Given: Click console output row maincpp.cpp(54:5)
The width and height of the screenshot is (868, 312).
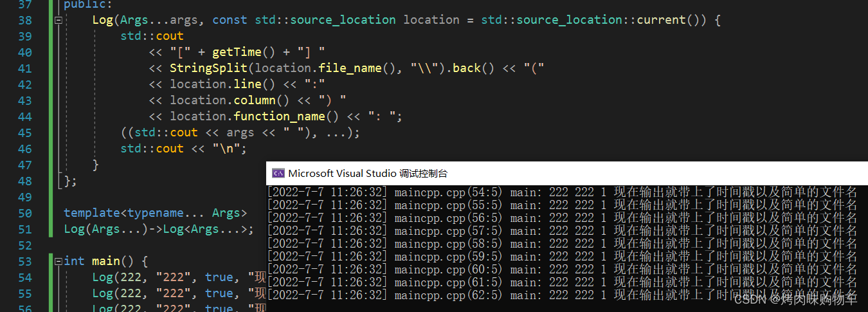Looking at the screenshot, I should pyautogui.click(x=562, y=192).
